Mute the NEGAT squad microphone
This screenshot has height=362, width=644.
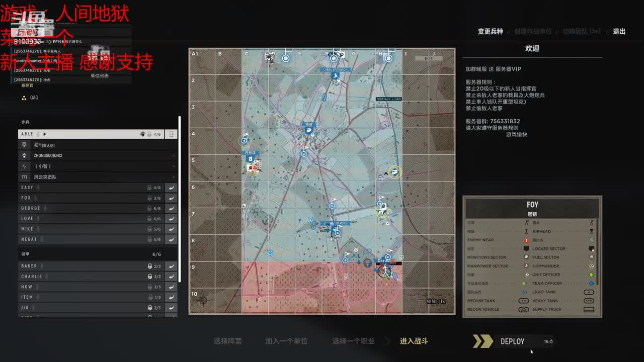[42, 239]
